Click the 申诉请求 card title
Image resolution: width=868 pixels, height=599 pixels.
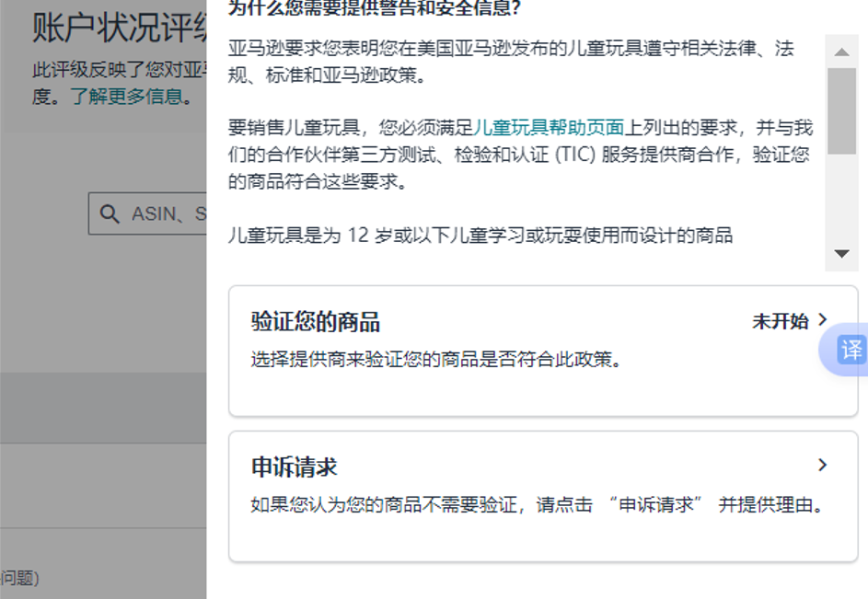pos(294,467)
